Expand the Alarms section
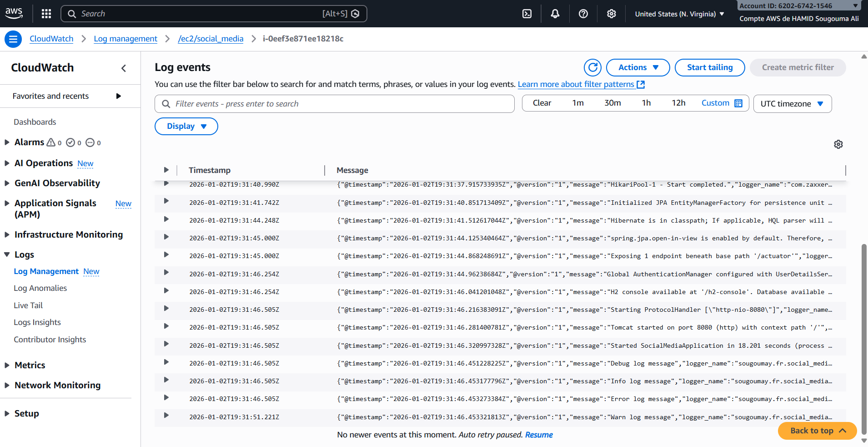This screenshot has height=447, width=868. 7,142
